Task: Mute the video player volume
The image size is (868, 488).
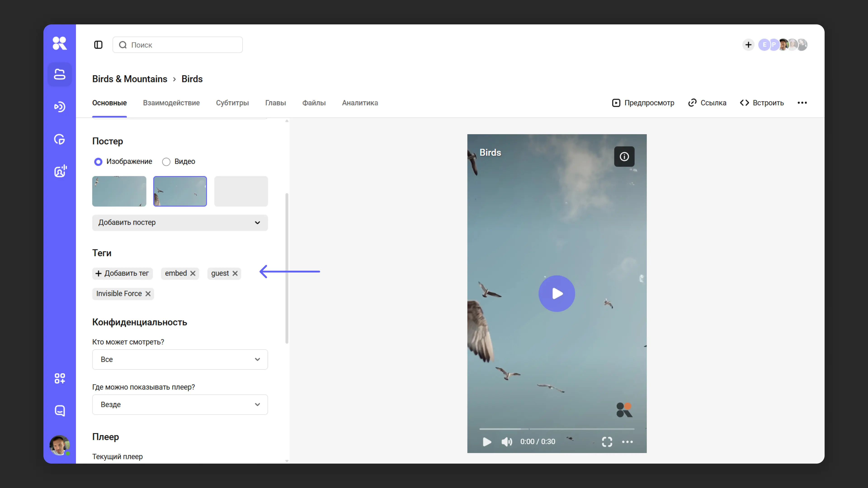Action: pos(506,441)
